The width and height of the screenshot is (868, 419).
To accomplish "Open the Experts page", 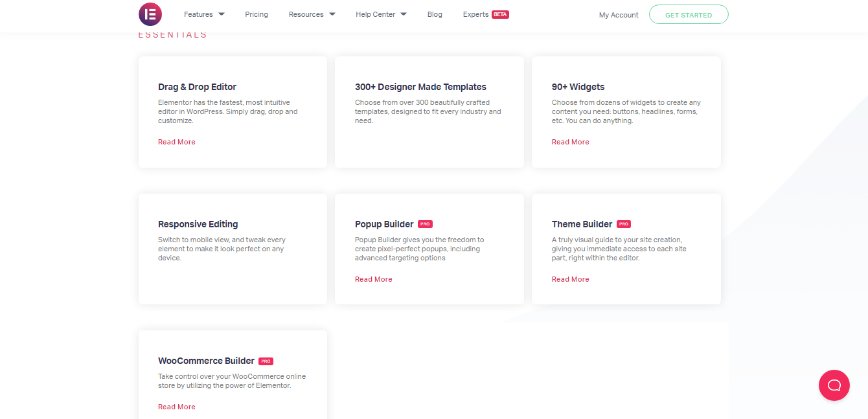I will (x=475, y=14).
